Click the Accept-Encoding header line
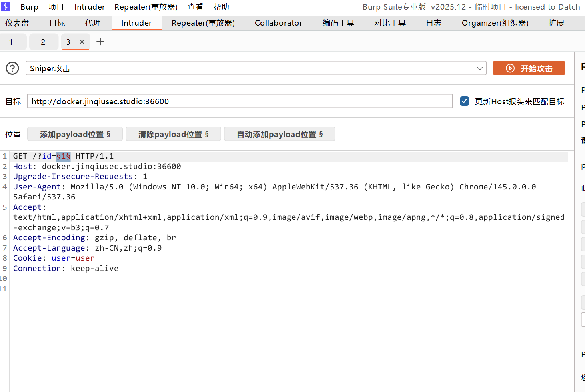The width and height of the screenshot is (585, 392). point(94,238)
